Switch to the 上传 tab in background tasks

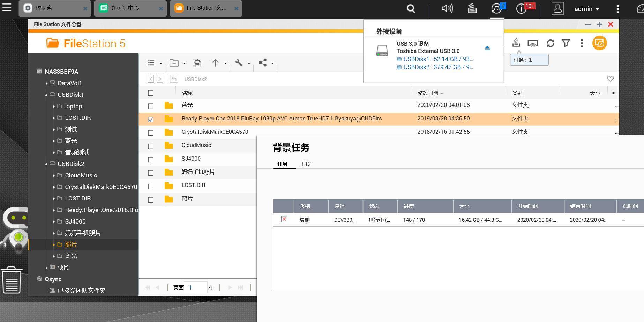pos(305,164)
